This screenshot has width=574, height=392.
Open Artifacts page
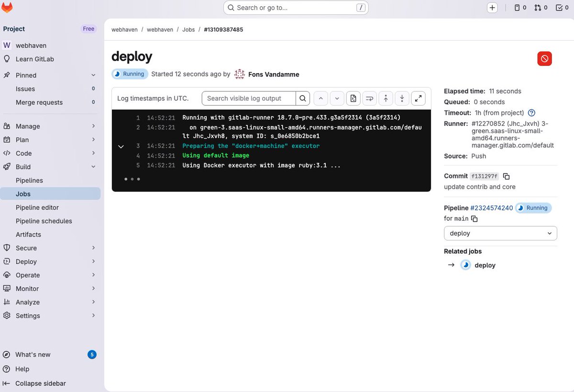click(50, 234)
